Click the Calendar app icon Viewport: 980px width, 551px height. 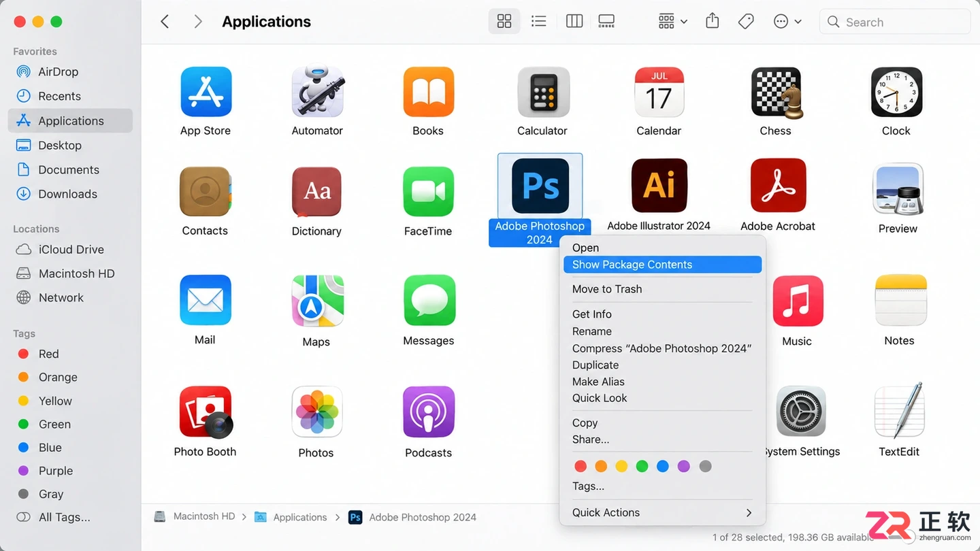click(659, 92)
